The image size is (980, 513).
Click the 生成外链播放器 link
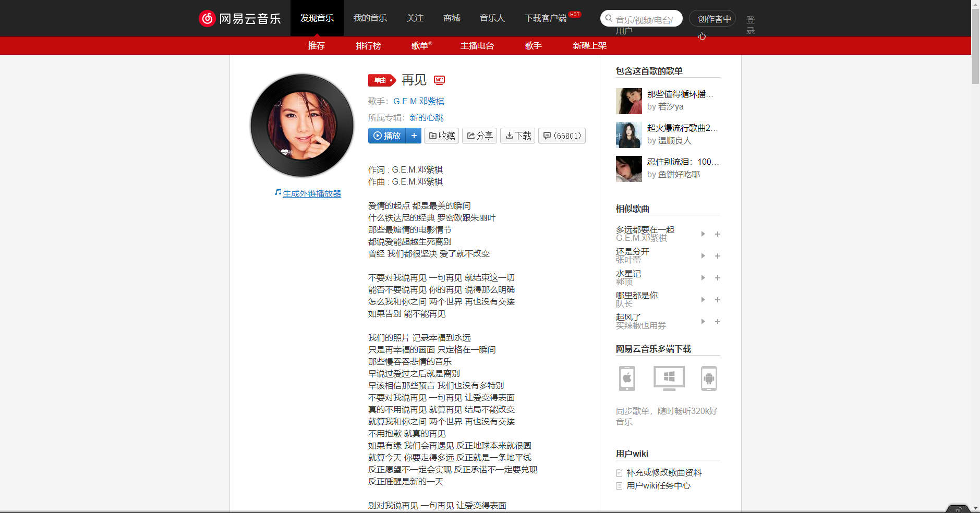pyautogui.click(x=311, y=193)
